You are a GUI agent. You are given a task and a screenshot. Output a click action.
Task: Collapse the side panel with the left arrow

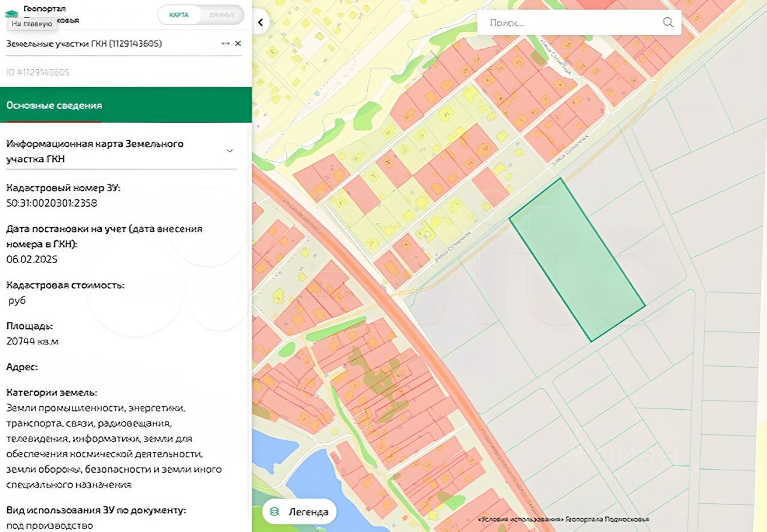click(261, 23)
